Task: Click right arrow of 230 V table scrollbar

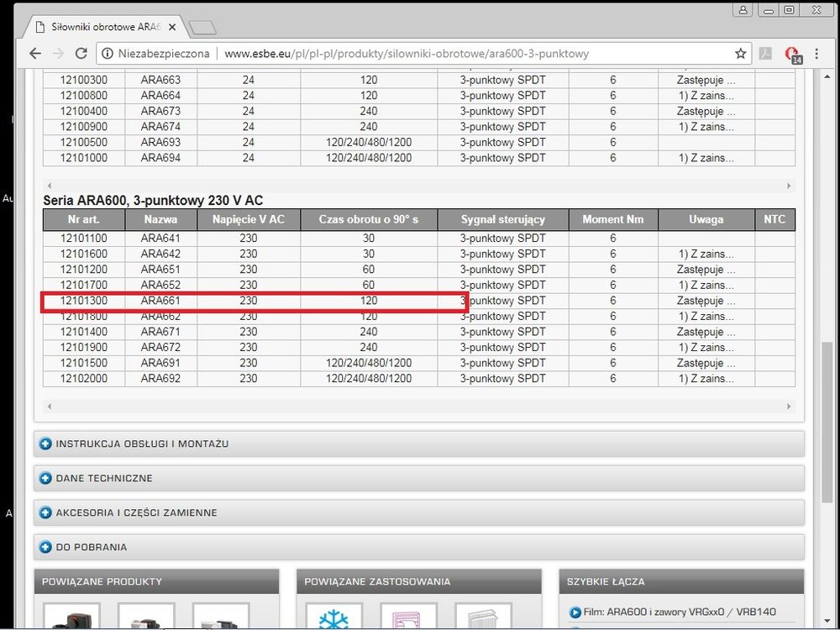Action: point(789,407)
